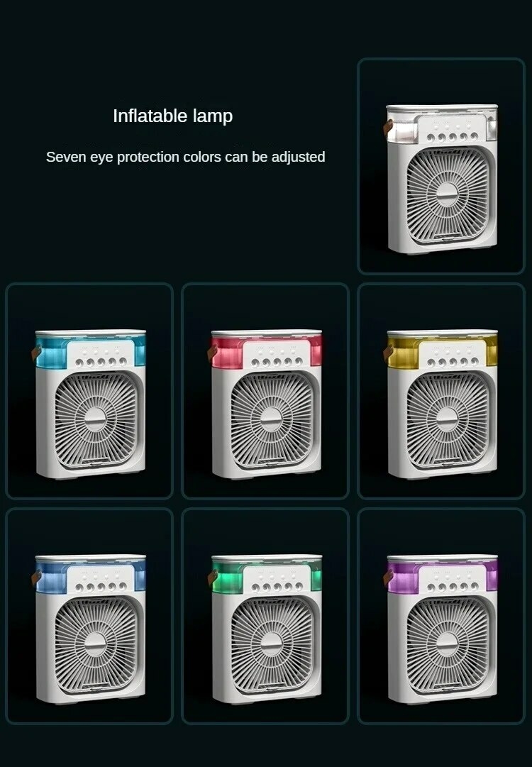Click the brown strap on blue fan
Image resolution: width=532 pixels, height=767 pixels.
tap(36, 578)
